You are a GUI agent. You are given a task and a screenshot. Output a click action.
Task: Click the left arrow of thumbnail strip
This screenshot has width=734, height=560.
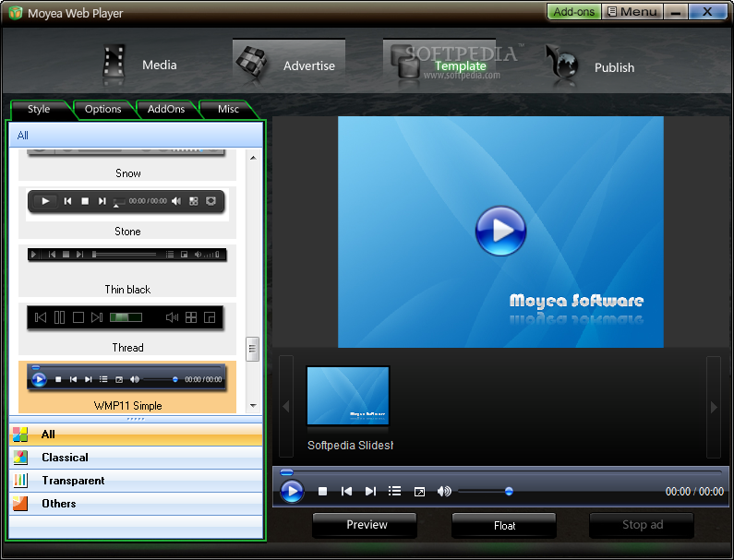tap(286, 407)
